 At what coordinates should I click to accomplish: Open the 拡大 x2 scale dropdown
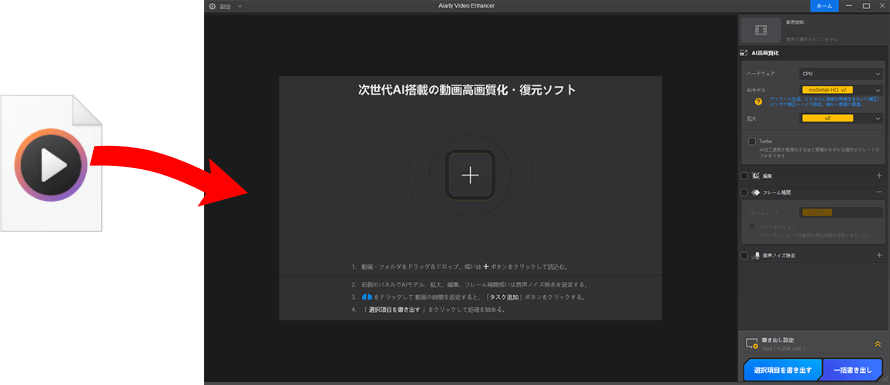click(841, 118)
